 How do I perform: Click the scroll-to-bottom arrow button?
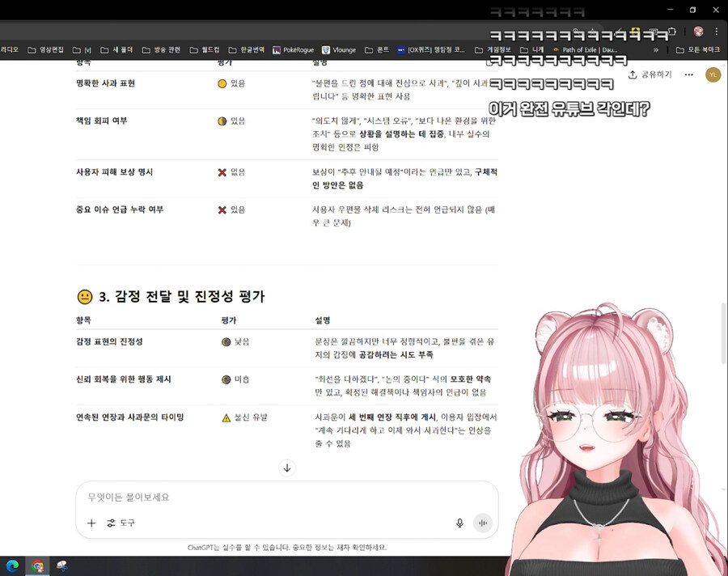point(286,468)
